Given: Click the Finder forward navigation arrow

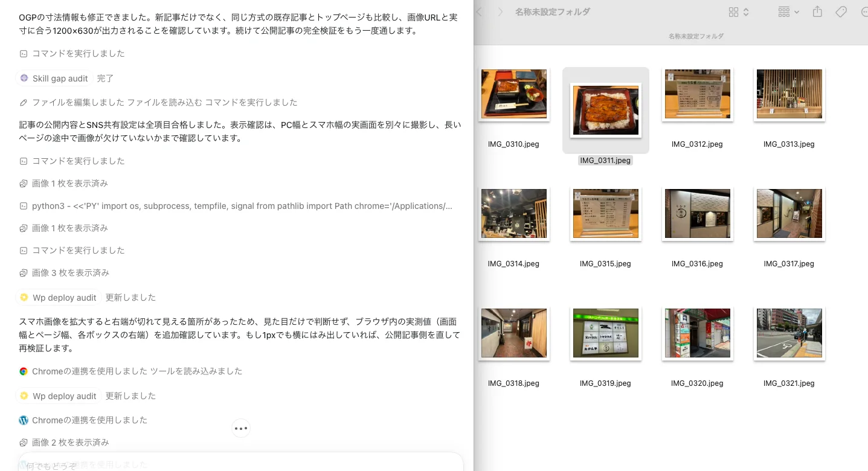Looking at the screenshot, I should [500, 12].
